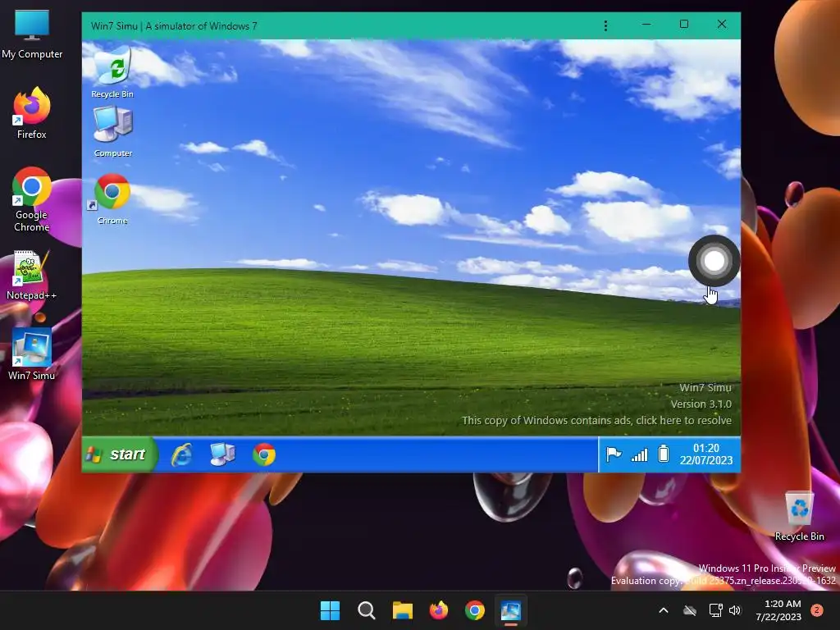The image size is (840, 630).
Task: Open the three-dot menu in Win7 Simu title bar
Action: [x=606, y=25]
